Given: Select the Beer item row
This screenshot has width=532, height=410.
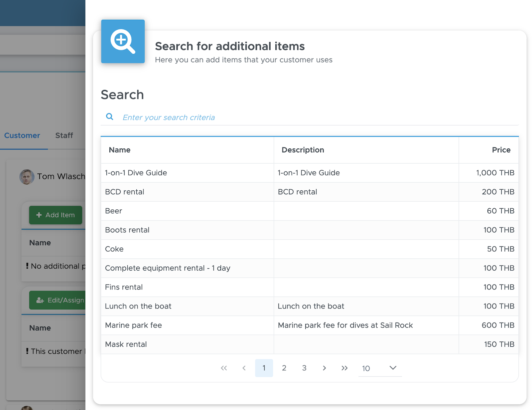Looking at the screenshot, I should pyautogui.click(x=310, y=211).
